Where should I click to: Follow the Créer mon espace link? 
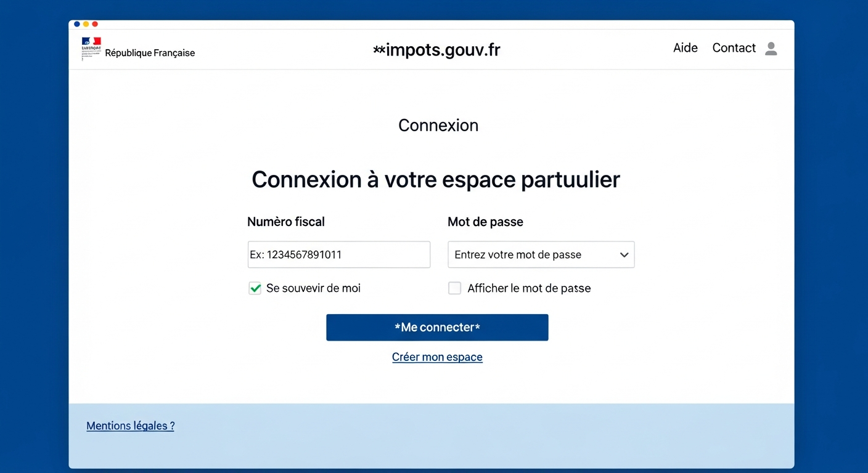(437, 357)
